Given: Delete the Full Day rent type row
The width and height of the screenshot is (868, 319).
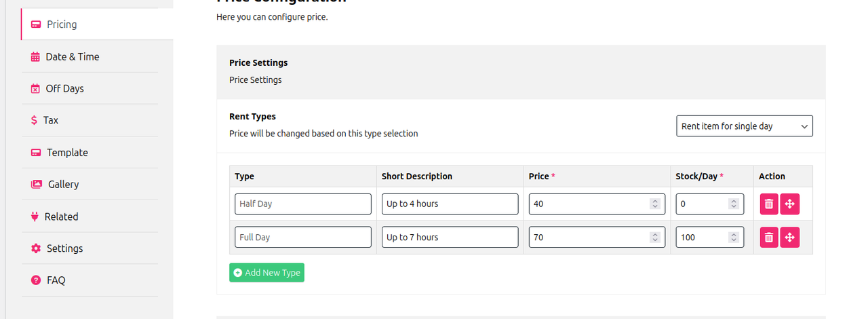Looking at the screenshot, I should tap(769, 237).
